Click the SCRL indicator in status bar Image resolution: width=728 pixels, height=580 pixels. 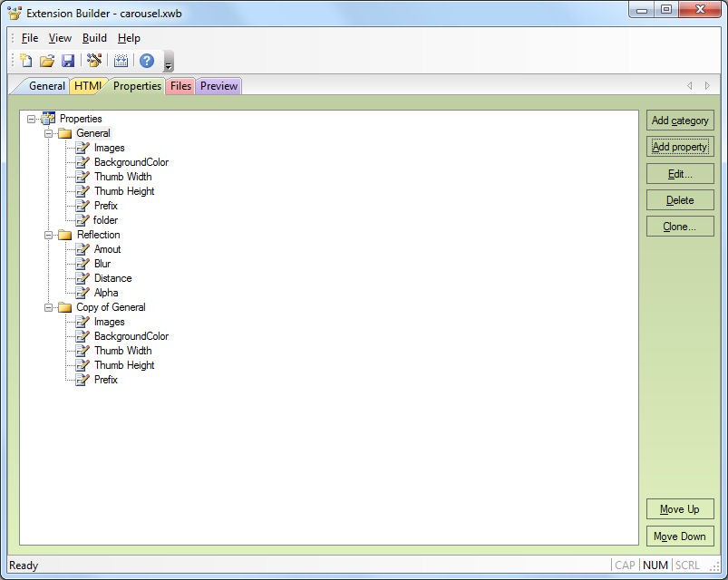pos(687,565)
